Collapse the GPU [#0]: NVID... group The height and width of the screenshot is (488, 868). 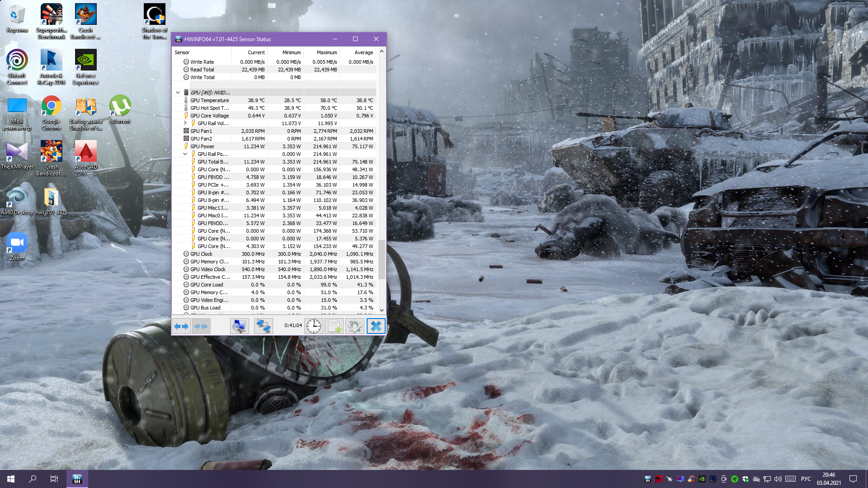coord(178,93)
